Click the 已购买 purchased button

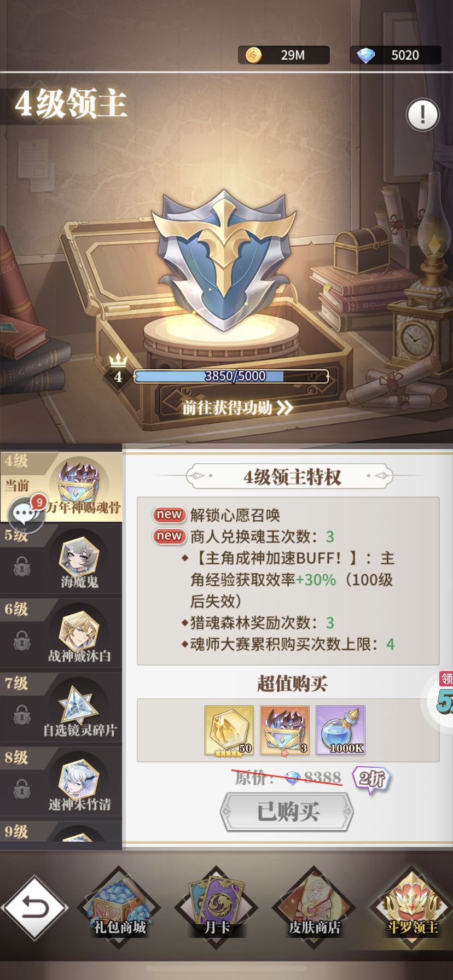(x=287, y=812)
